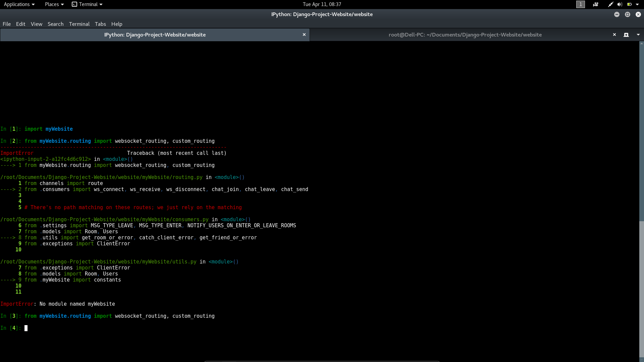Click the battery status icon
This screenshot has width=644, height=362.
(x=629, y=4)
